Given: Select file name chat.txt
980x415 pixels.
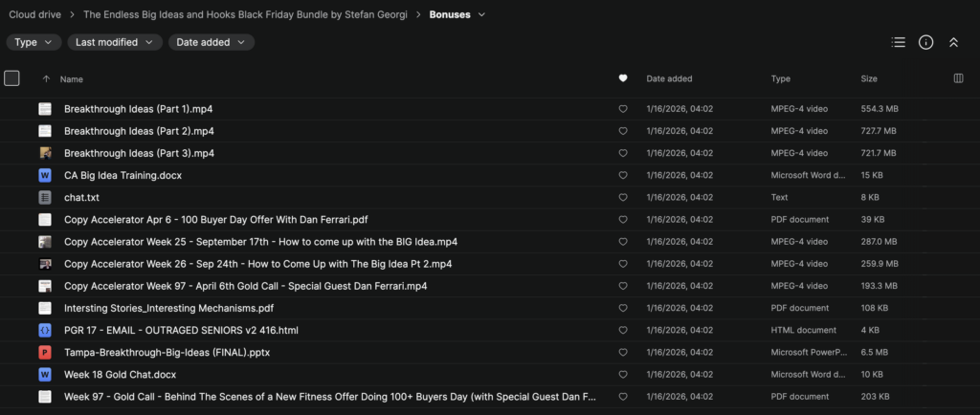Looking at the screenshot, I should tap(82, 197).
